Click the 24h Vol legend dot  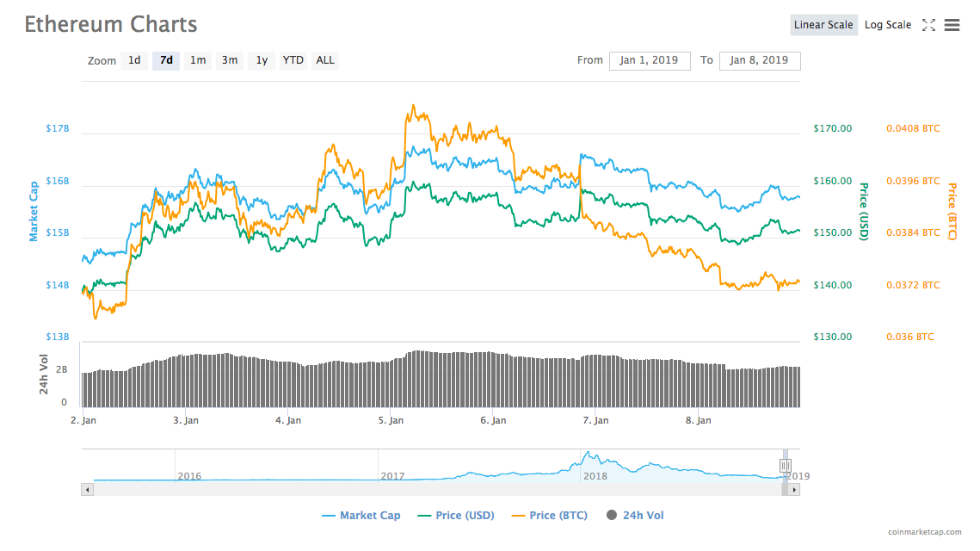611,515
